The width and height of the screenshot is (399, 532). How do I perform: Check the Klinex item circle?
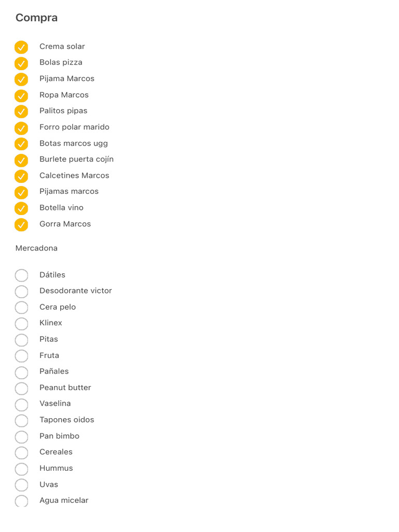[21, 324]
